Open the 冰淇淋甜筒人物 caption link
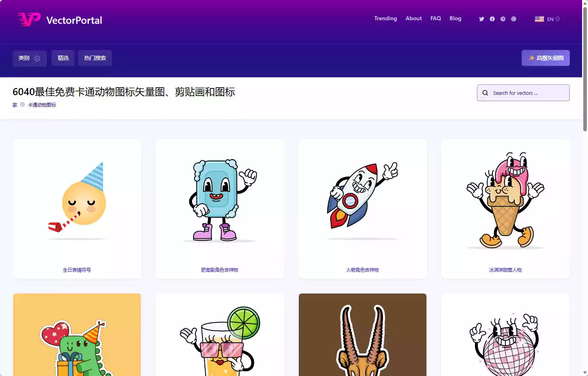 pyautogui.click(x=505, y=270)
